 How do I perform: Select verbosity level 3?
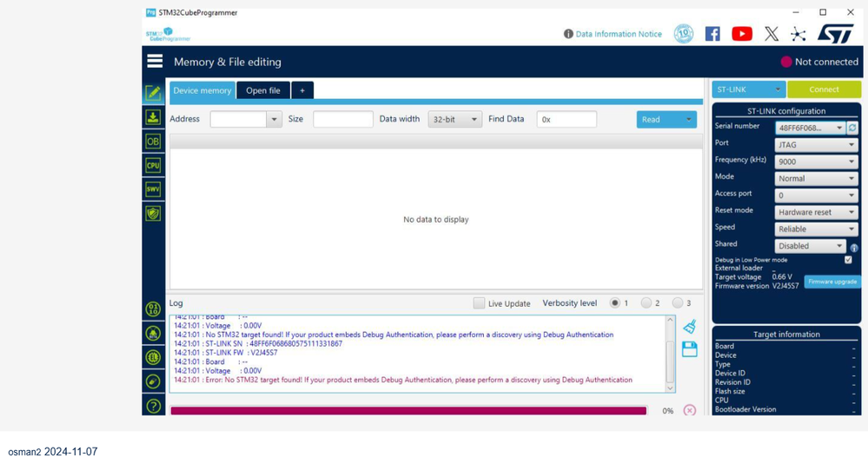pyautogui.click(x=678, y=303)
